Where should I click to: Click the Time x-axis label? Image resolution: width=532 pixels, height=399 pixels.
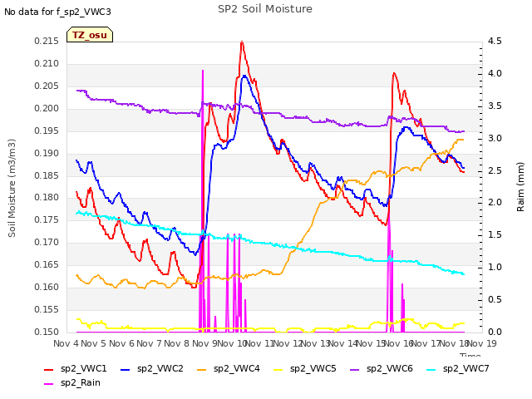[x=470, y=355]
